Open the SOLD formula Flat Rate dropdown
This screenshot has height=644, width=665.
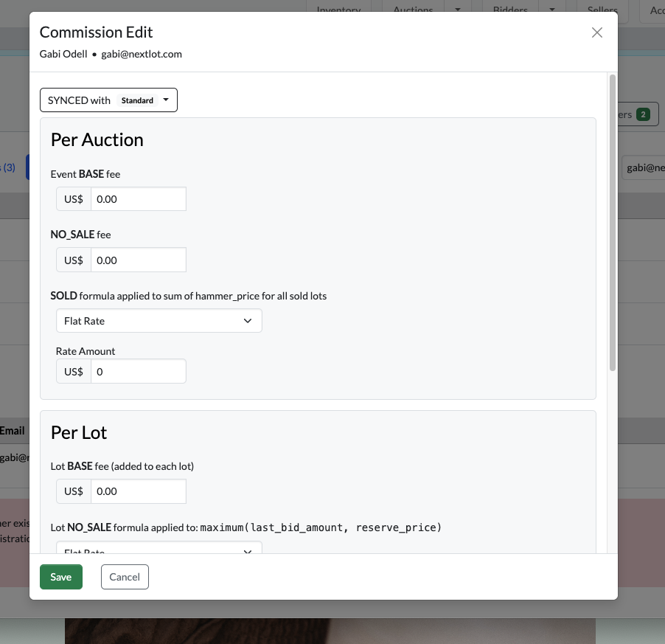point(159,321)
